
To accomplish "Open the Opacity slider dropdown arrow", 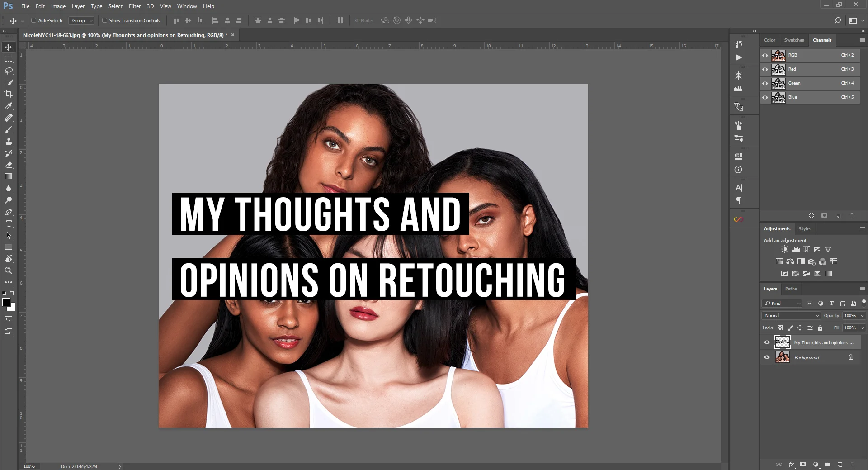I will (x=862, y=316).
